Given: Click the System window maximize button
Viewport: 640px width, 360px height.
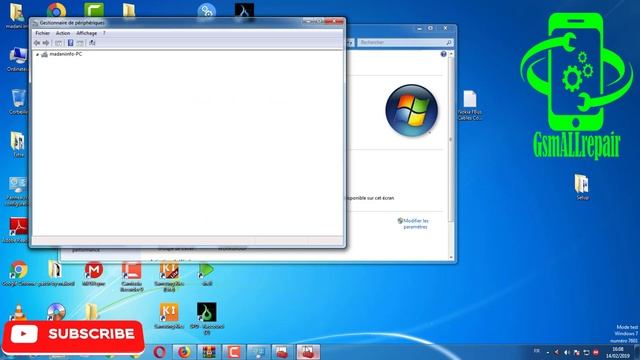Looking at the screenshot, I should 430,28.
